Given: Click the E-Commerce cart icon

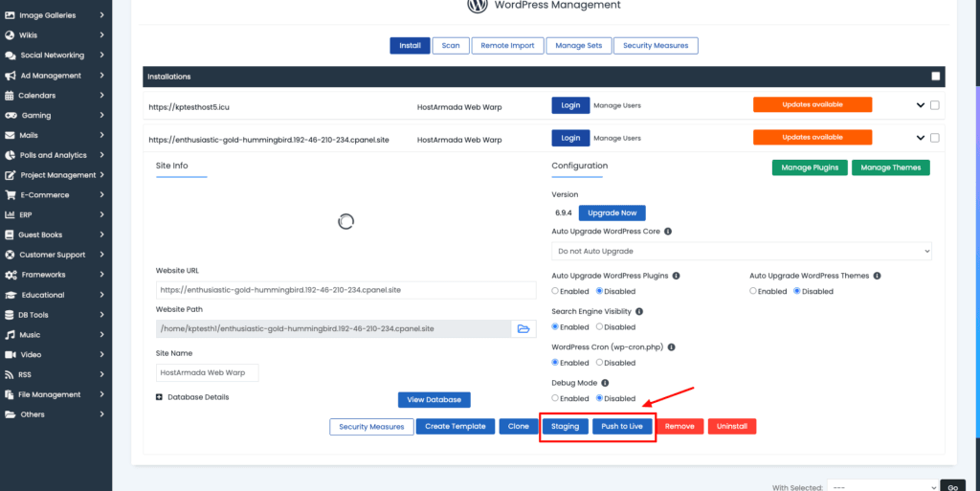Looking at the screenshot, I should click(x=10, y=195).
